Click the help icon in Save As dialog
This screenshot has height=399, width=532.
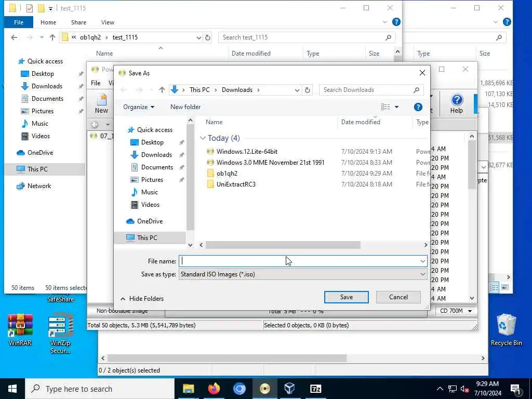[418, 107]
